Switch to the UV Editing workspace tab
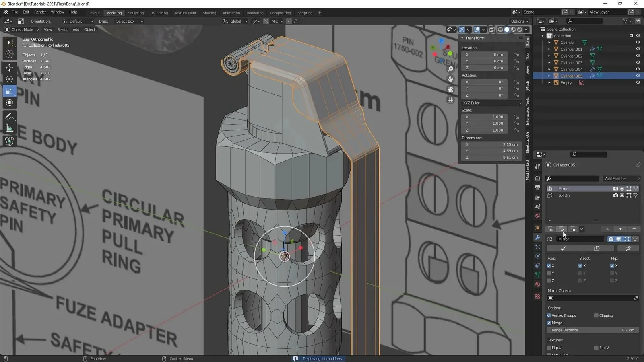644x362 pixels. pyautogui.click(x=159, y=13)
